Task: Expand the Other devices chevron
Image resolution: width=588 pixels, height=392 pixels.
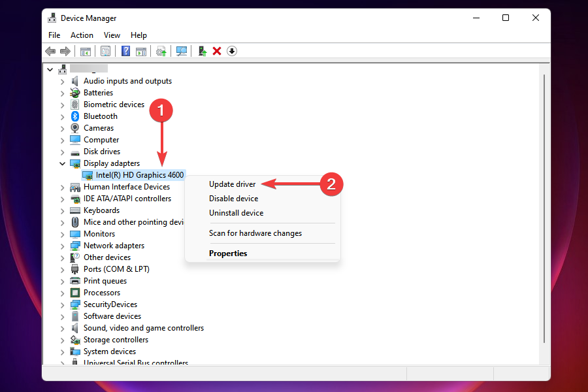Action: [x=62, y=257]
